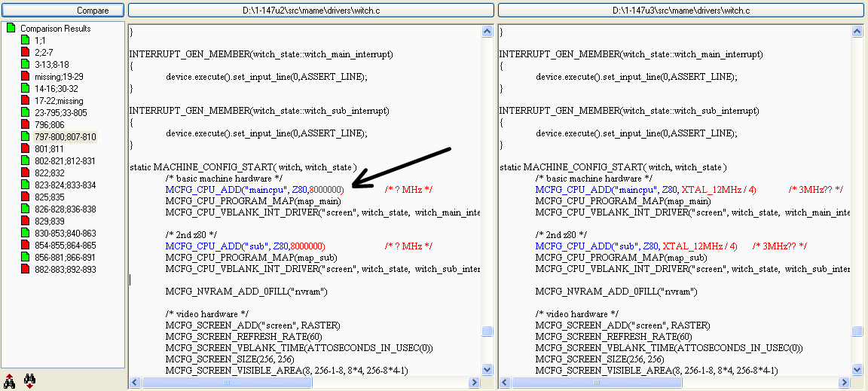The width and height of the screenshot is (868, 391).
Task: Click the green icon beside 14-16;30-32
Action: coord(25,88)
